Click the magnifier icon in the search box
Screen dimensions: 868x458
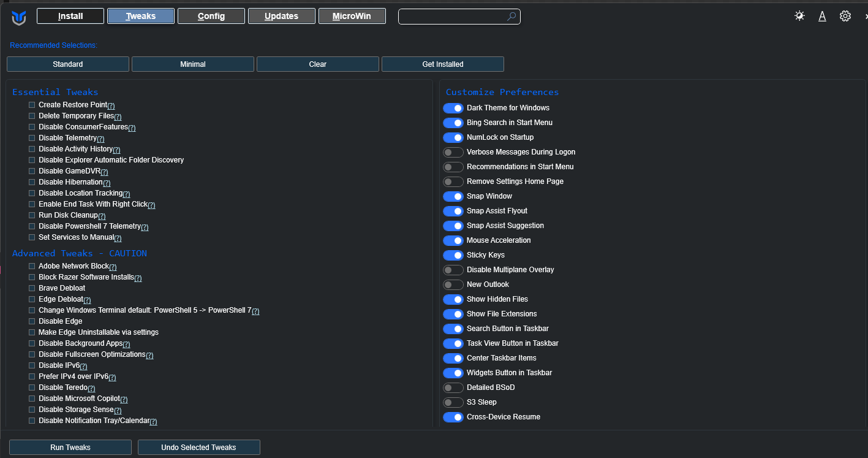(511, 17)
